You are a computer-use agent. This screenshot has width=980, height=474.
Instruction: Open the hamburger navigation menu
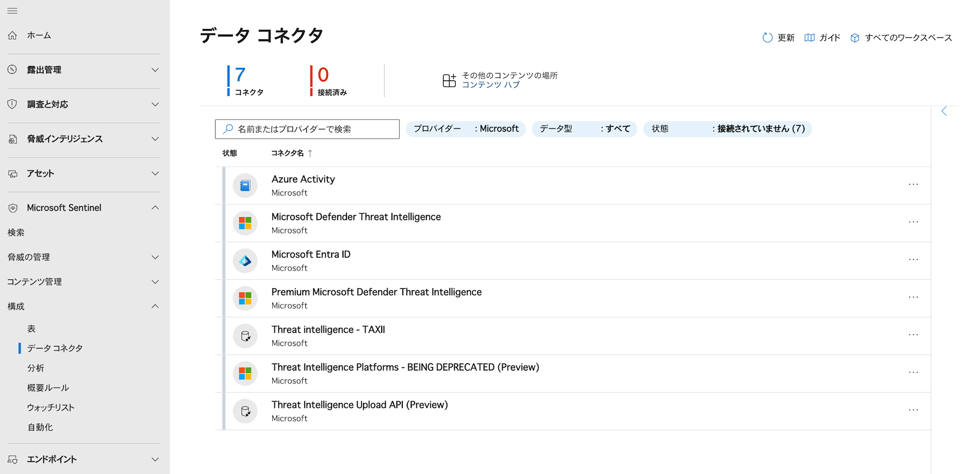tap(12, 11)
